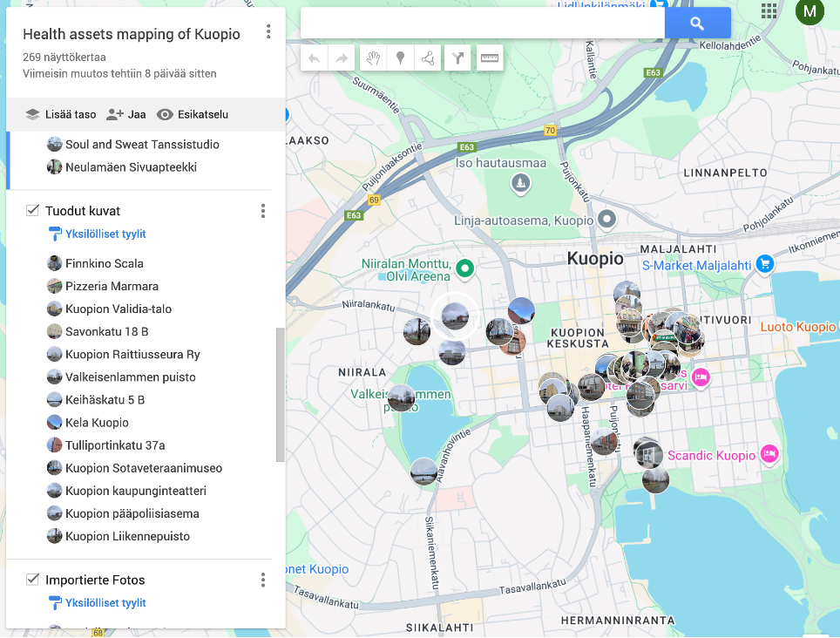Click inside the map search field

click(x=482, y=23)
